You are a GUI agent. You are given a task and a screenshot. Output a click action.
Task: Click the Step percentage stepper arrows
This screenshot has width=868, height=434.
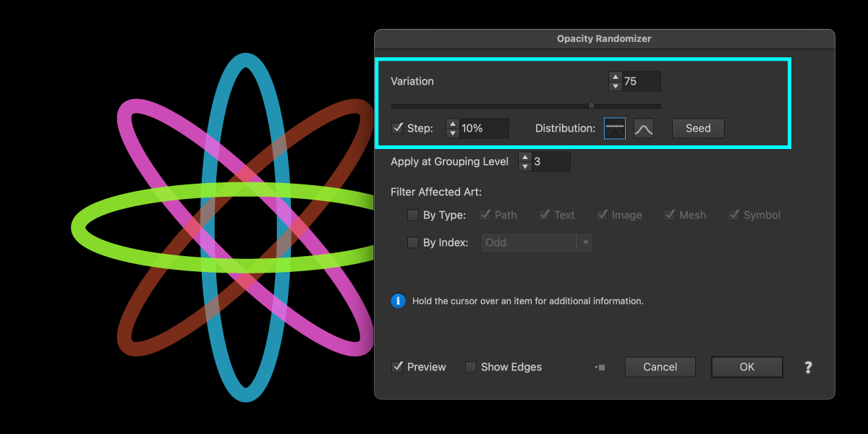click(x=453, y=128)
